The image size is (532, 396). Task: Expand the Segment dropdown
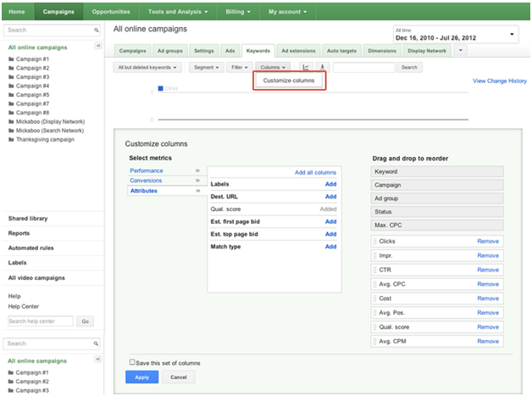tap(205, 67)
